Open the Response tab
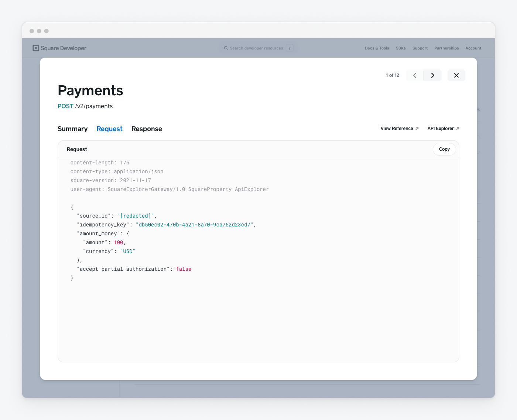Screen dimensions: 517x420 click(147, 129)
